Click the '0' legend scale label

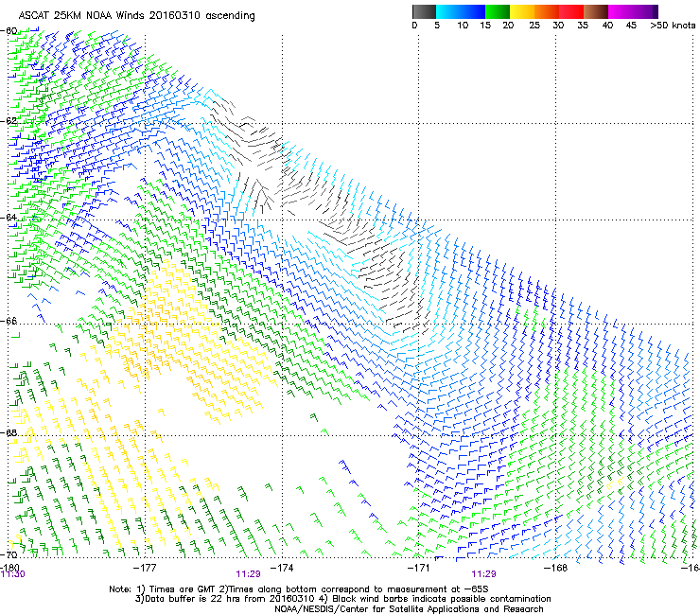pos(414,26)
